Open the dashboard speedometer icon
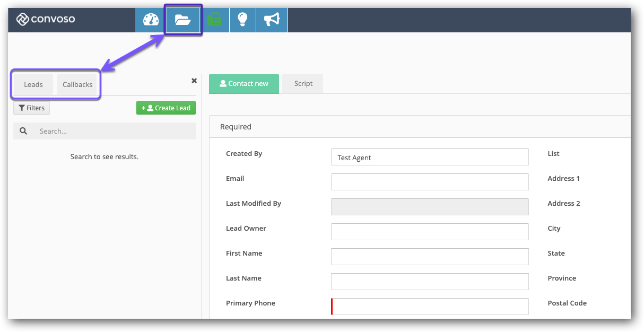The height and width of the screenshot is (332, 644). point(151,20)
